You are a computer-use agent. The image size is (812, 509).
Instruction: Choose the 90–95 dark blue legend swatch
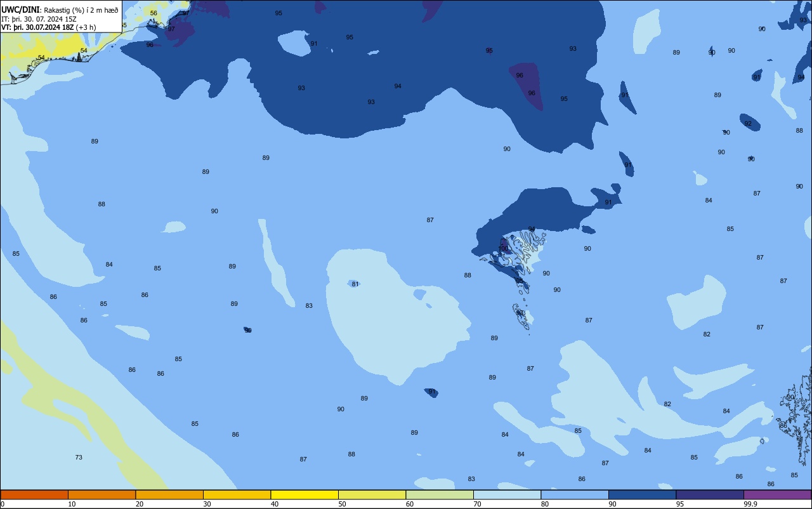(x=642, y=494)
